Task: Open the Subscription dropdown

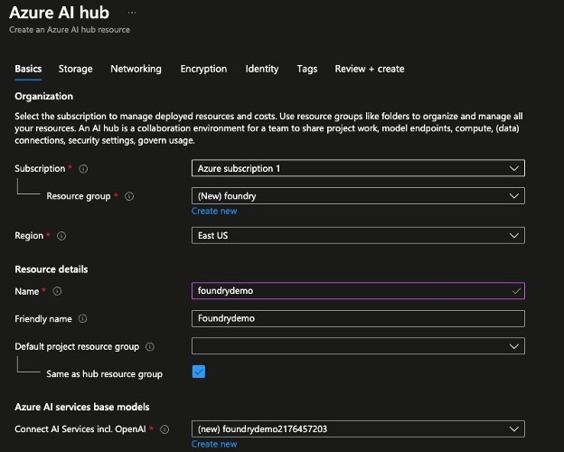Action: pyautogui.click(x=358, y=168)
